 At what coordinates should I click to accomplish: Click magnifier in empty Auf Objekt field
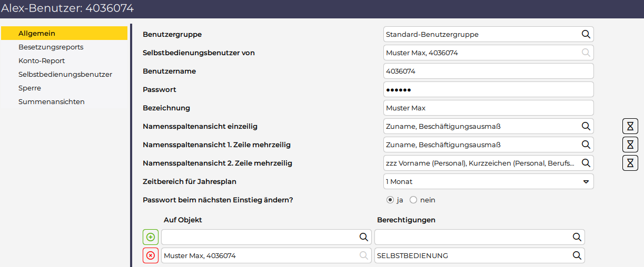click(x=363, y=237)
